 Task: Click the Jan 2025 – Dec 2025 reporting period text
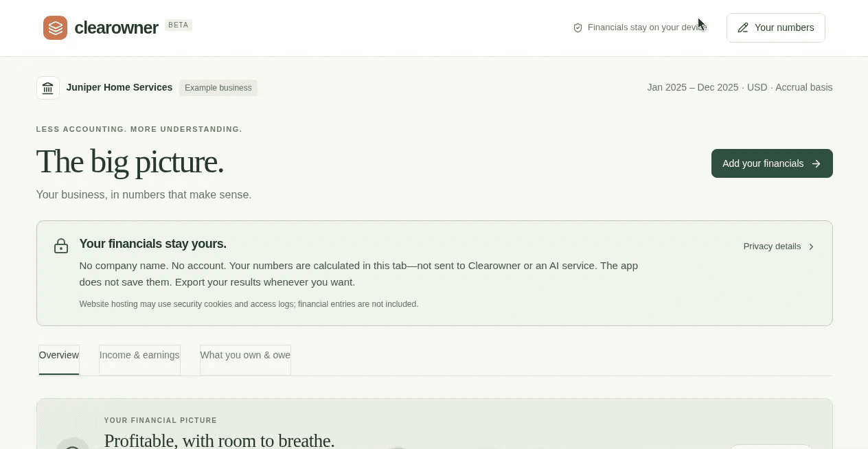point(693,87)
